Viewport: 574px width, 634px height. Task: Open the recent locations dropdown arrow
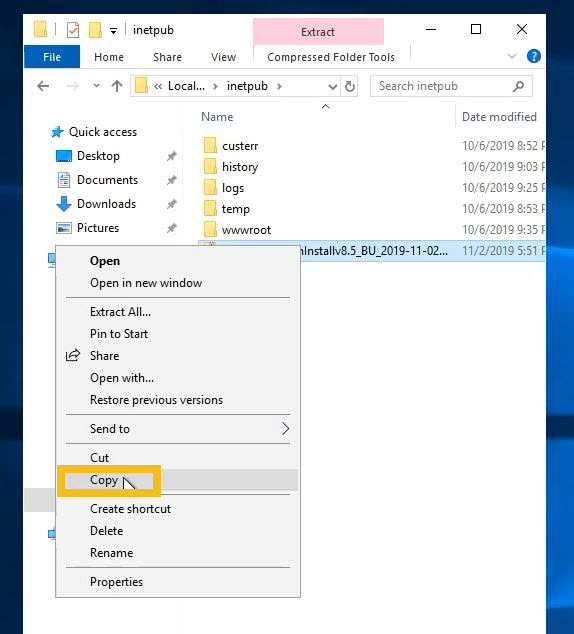point(96,86)
